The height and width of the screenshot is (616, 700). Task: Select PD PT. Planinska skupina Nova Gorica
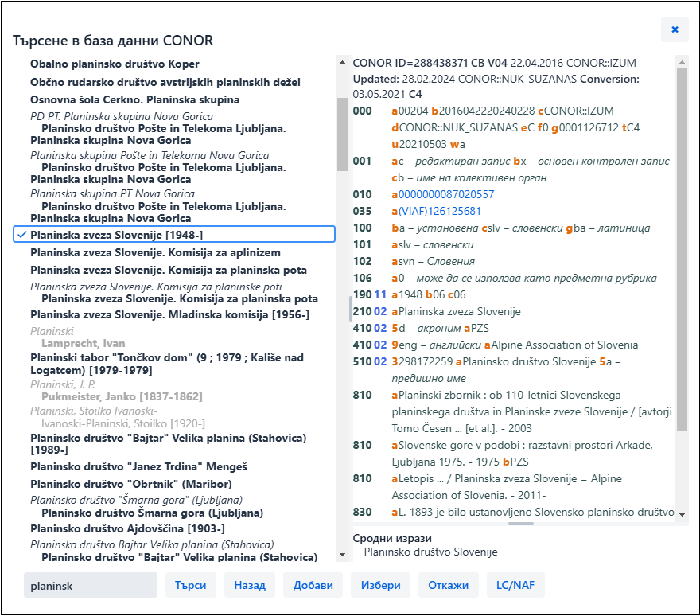122,116
